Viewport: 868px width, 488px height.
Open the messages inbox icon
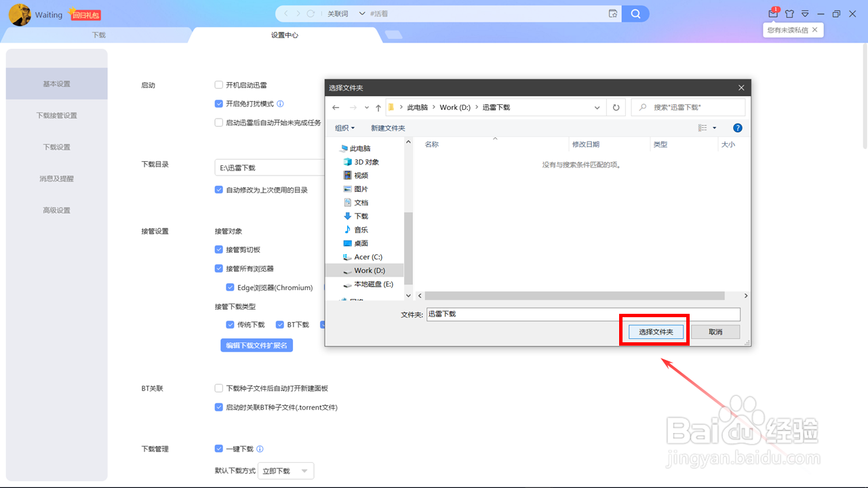click(773, 14)
